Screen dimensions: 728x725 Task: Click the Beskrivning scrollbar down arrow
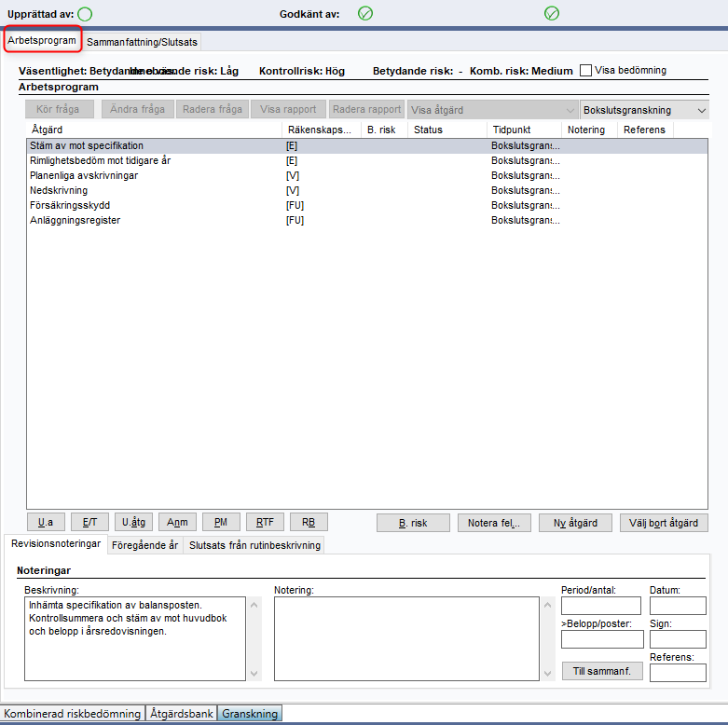(x=254, y=674)
